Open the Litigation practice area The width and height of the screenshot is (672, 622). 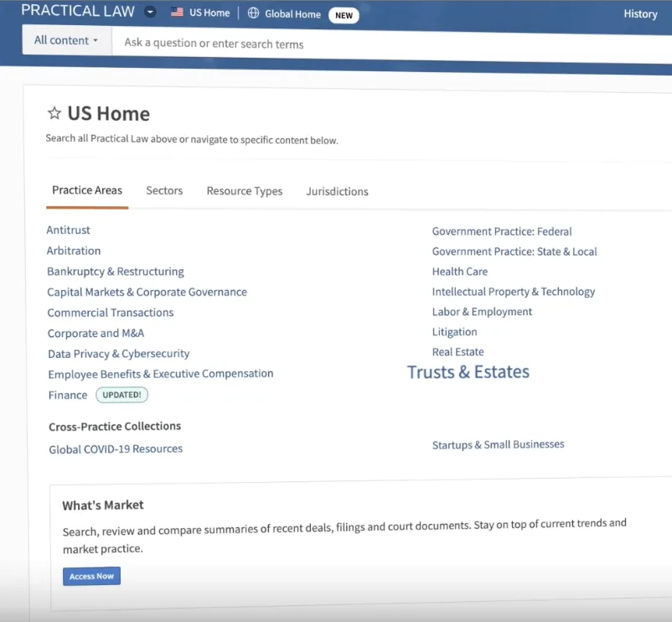[455, 332]
